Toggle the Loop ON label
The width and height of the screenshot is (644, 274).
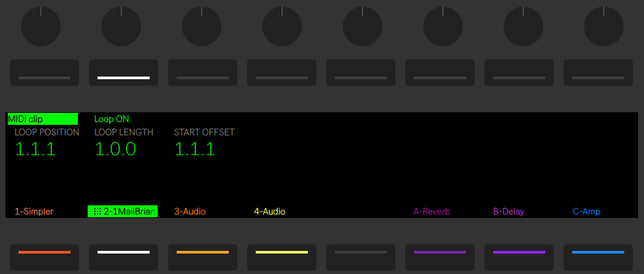(x=111, y=120)
